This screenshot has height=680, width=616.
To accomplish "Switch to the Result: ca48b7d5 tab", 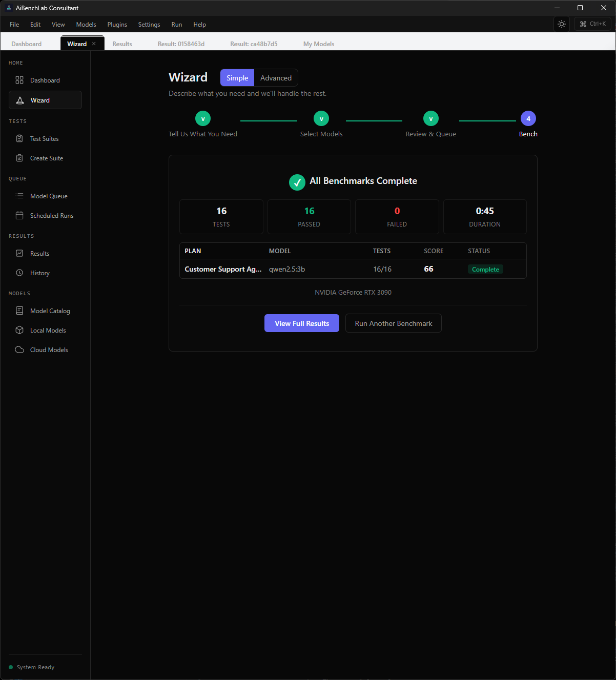I will (x=253, y=44).
